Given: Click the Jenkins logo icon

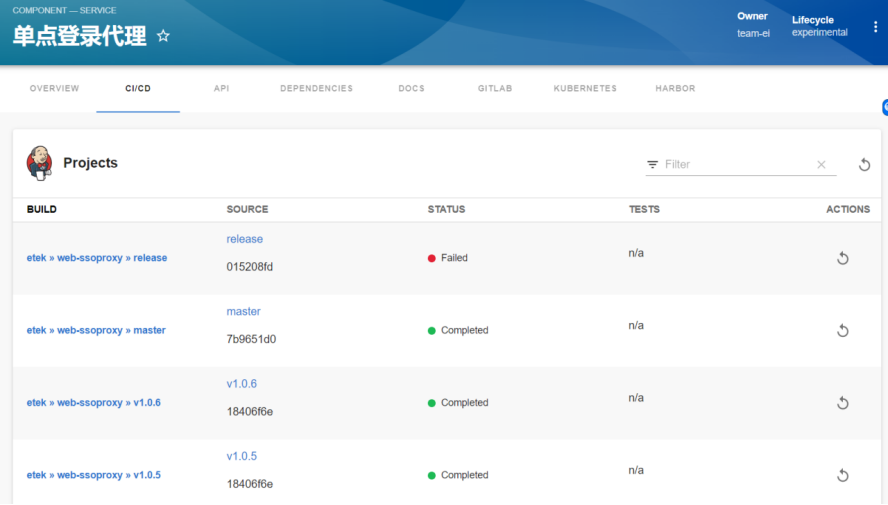Looking at the screenshot, I should click(x=39, y=163).
